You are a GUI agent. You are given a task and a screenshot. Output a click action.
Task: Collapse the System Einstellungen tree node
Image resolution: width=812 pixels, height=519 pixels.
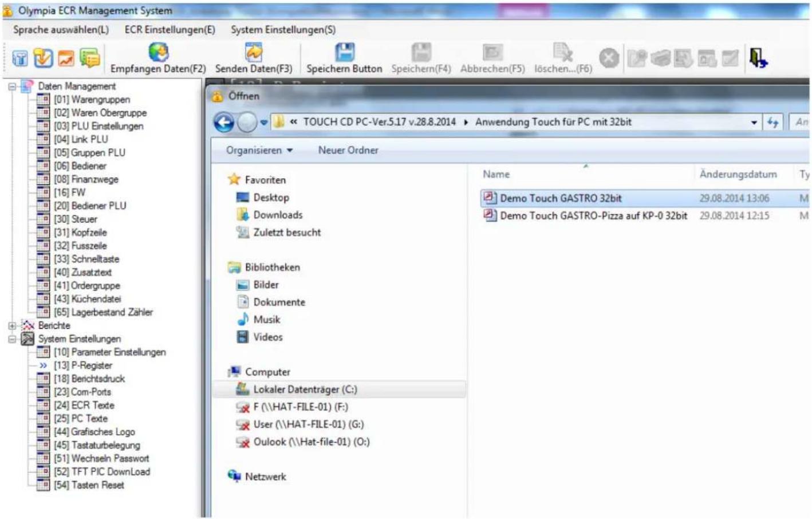pos(11,339)
